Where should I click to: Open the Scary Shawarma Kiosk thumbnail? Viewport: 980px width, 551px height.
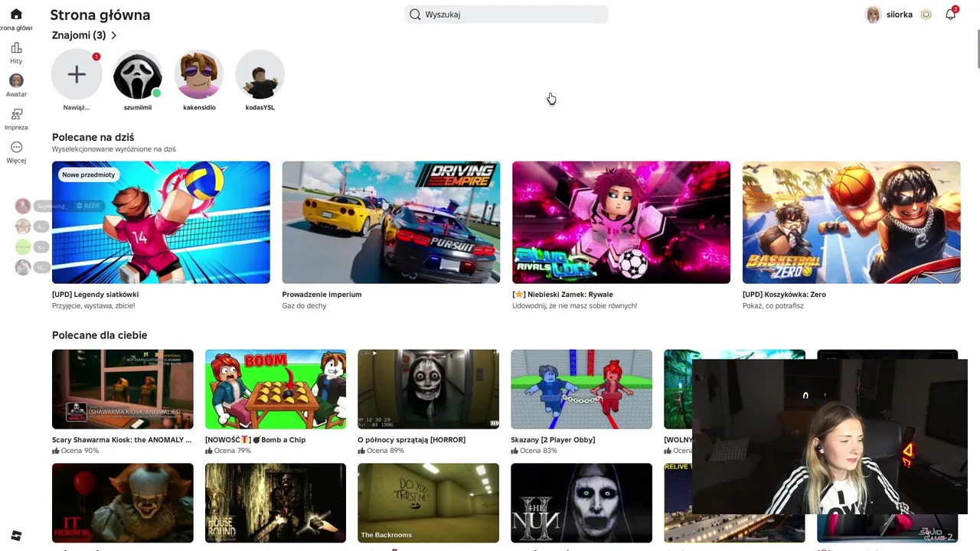pyautogui.click(x=122, y=390)
